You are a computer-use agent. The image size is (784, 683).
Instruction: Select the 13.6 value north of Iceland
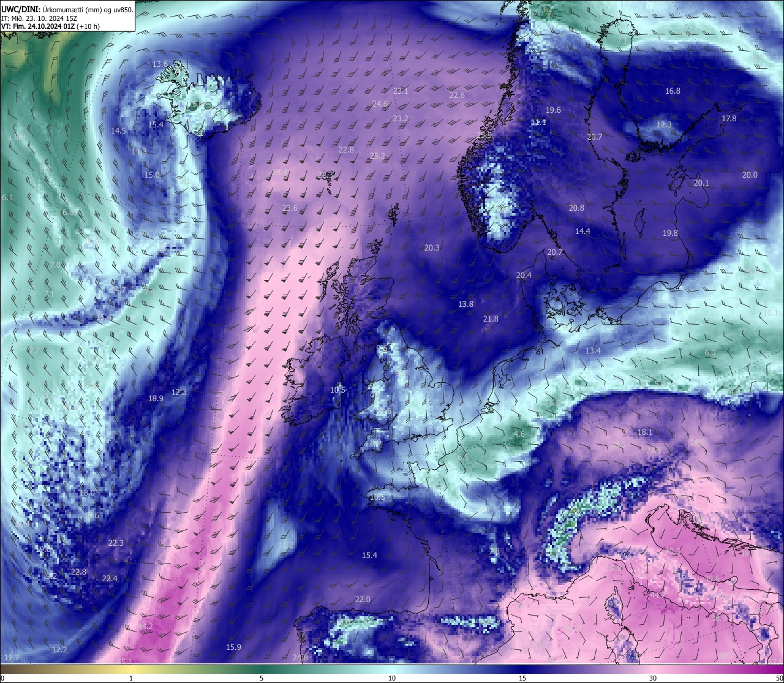point(160,64)
